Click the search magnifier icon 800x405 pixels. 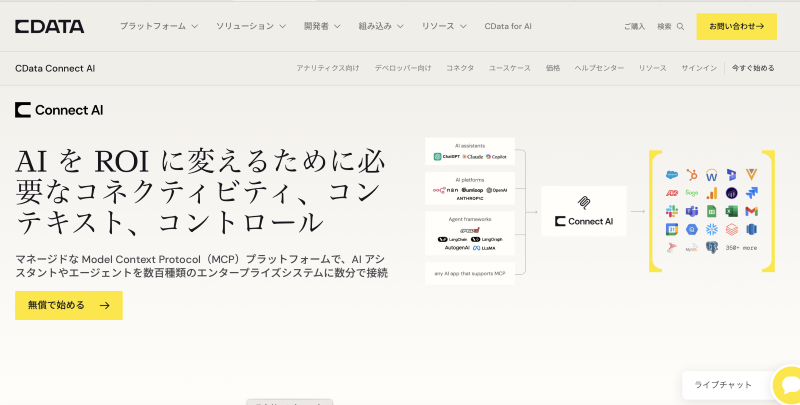point(680,27)
